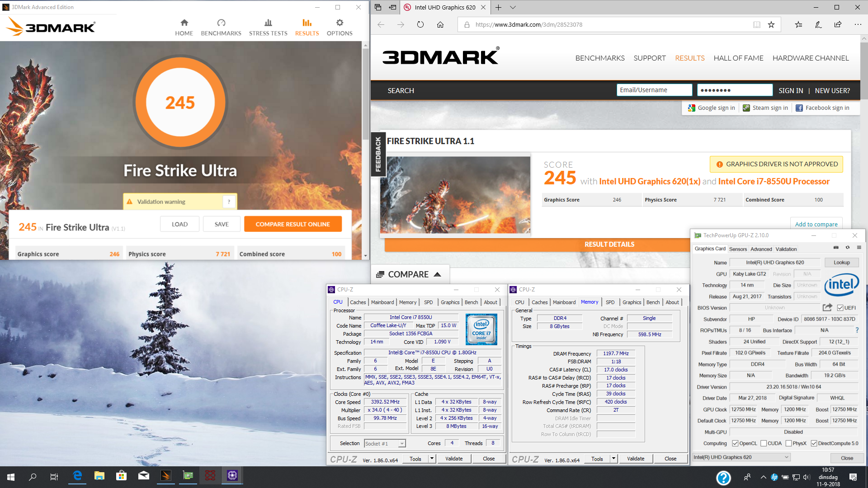
Task: Click the Bus Interface question mark in GPU-Z
Action: [x=857, y=330]
